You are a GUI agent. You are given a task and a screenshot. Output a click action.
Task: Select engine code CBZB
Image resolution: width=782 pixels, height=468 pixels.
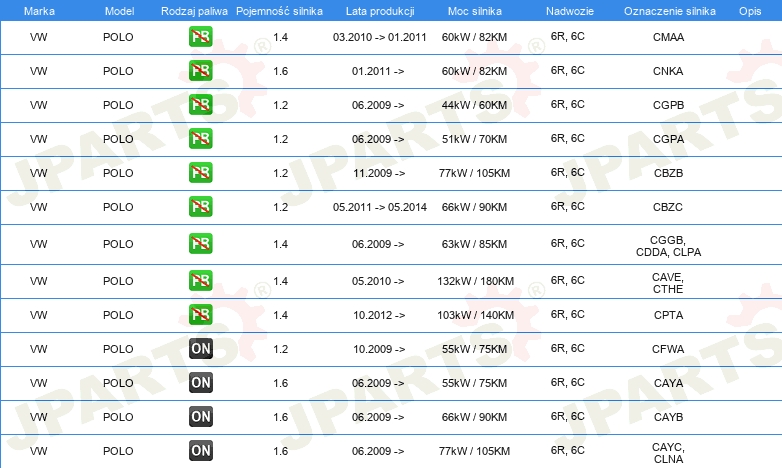[668, 173]
